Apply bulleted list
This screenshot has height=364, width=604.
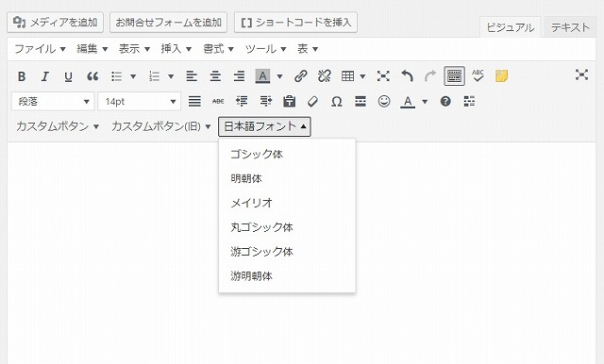pos(116,76)
